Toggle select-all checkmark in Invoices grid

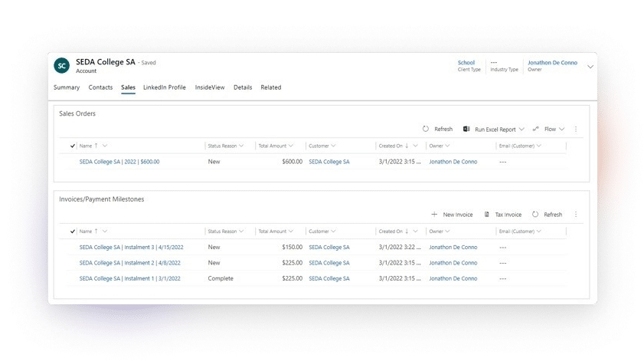[72, 231]
